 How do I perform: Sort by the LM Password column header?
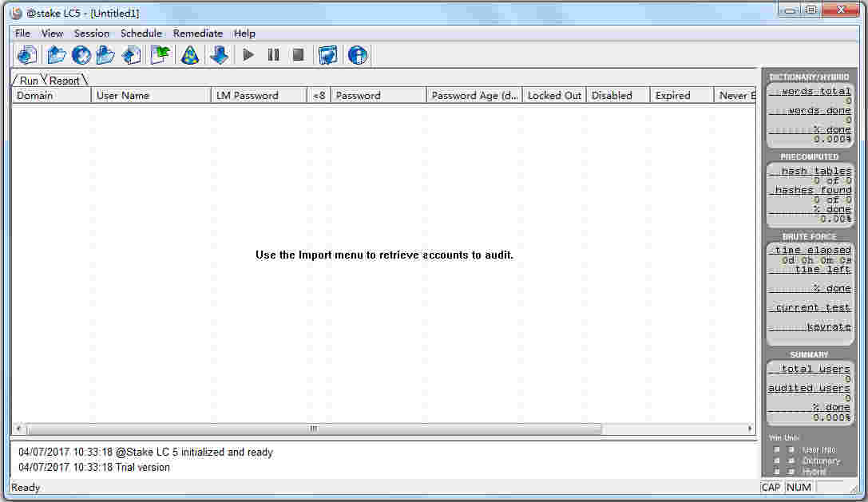[259, 96]
